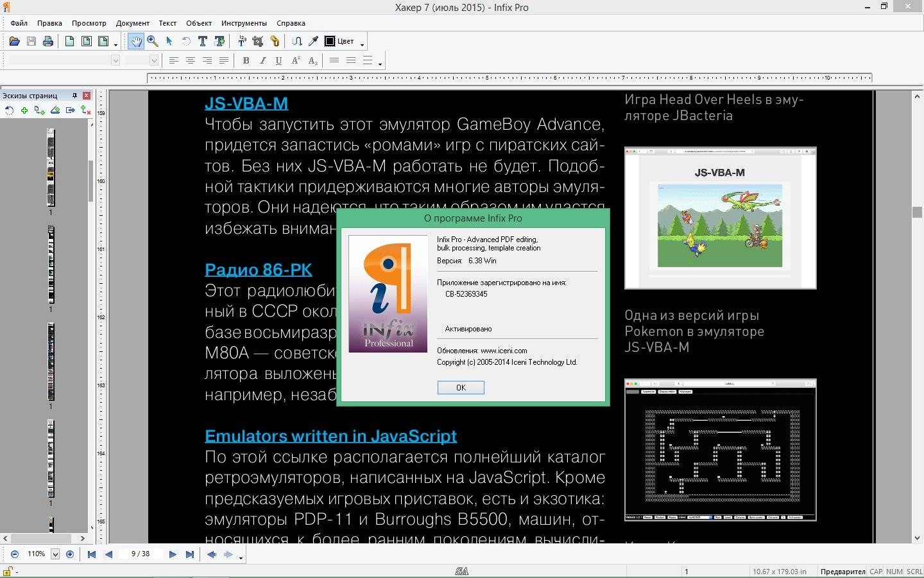Select the Link chain tool
Viewport: 924px width, 578px height.
(275, 41)
